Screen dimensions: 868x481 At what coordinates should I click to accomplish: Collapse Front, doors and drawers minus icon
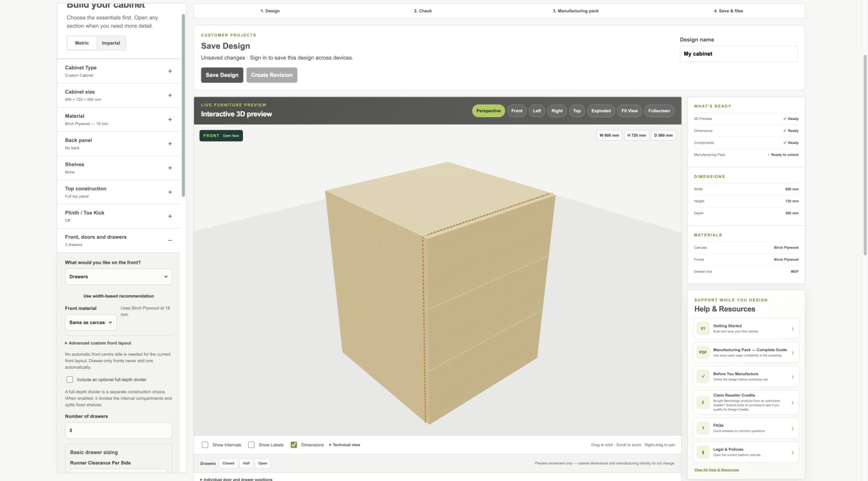click(x=170, y=240)
